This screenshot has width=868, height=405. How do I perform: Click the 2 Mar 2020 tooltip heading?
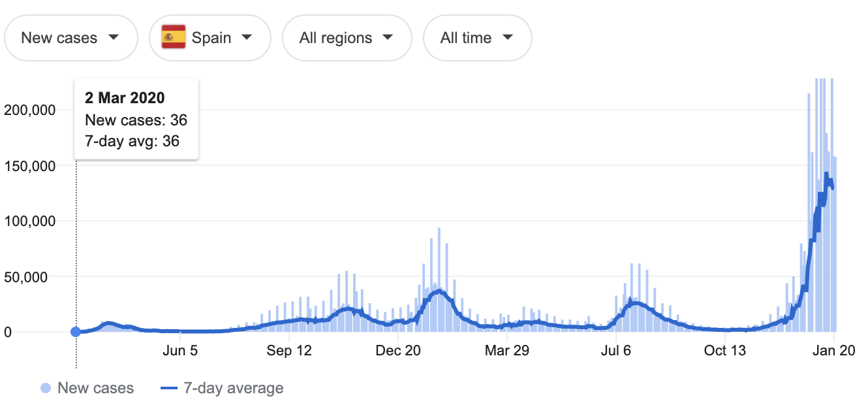(125, 98)
